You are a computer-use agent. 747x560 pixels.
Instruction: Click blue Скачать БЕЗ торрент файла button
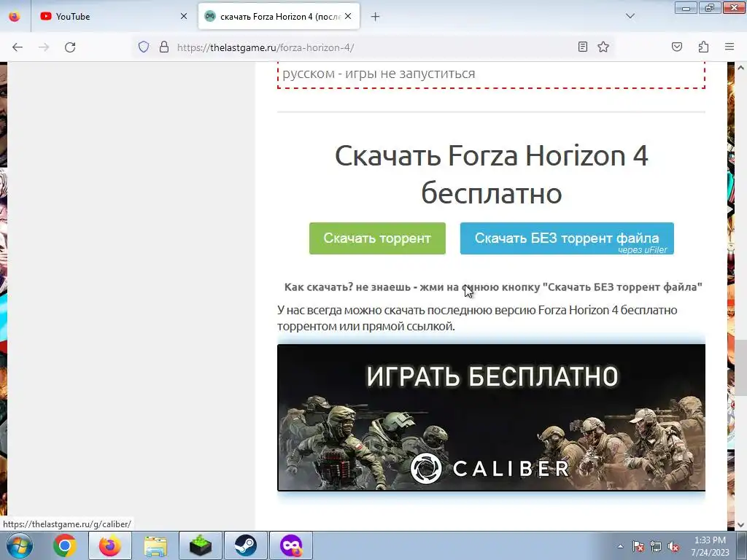pos(567,238)
